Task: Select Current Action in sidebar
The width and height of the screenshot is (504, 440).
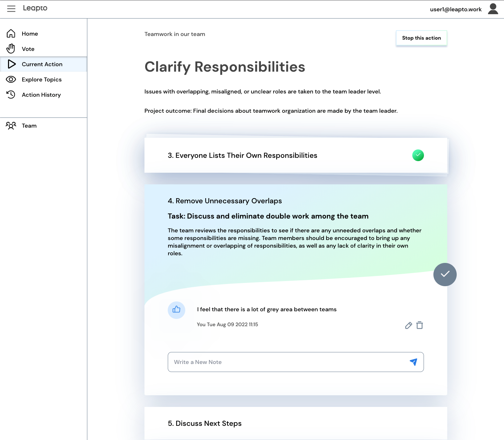Action: tap(42, 64)
